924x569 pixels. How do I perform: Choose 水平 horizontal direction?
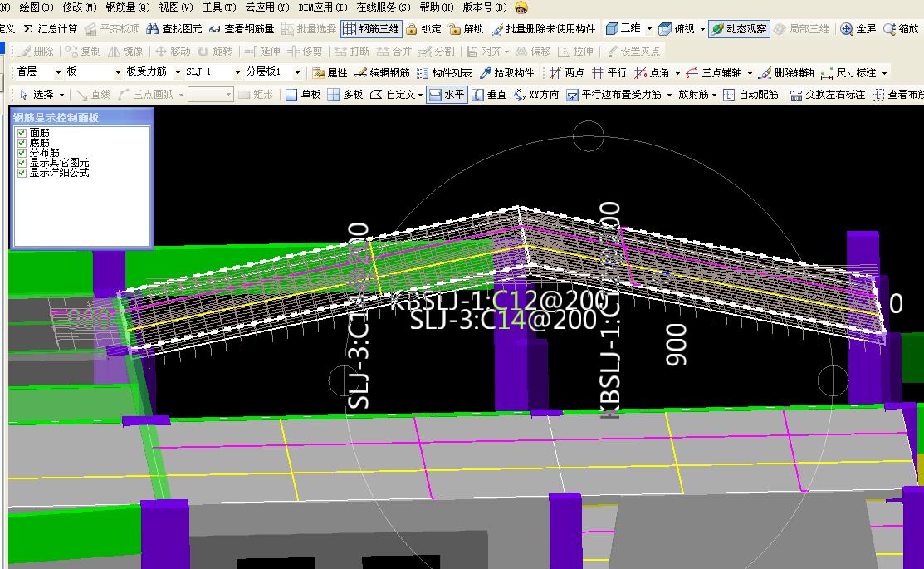pos(447,95)
